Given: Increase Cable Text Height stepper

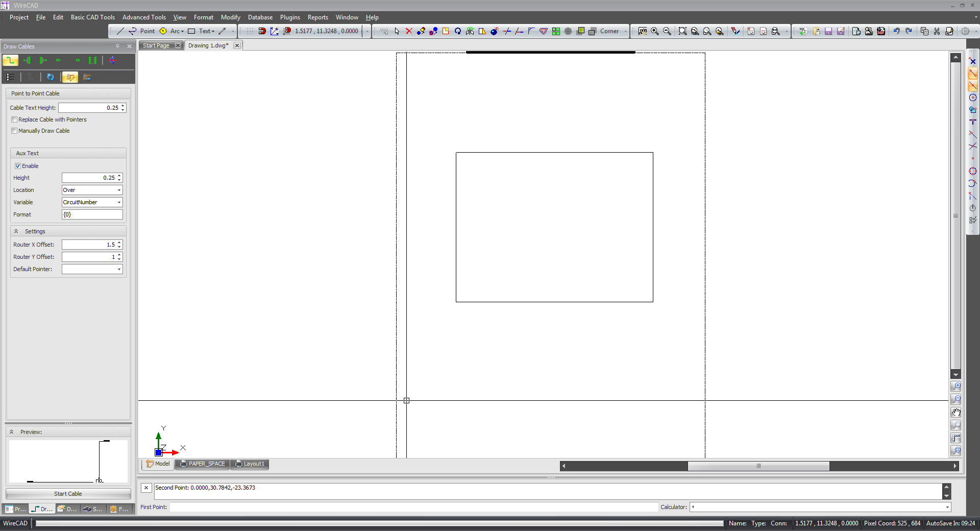Looking at the screenshot, I should (123, 106).
